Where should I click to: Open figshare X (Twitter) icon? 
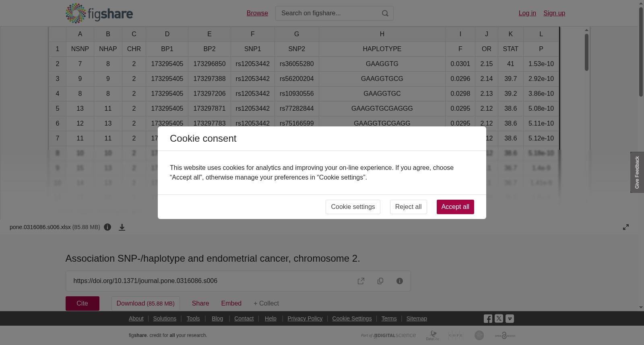tap(499, 318)
